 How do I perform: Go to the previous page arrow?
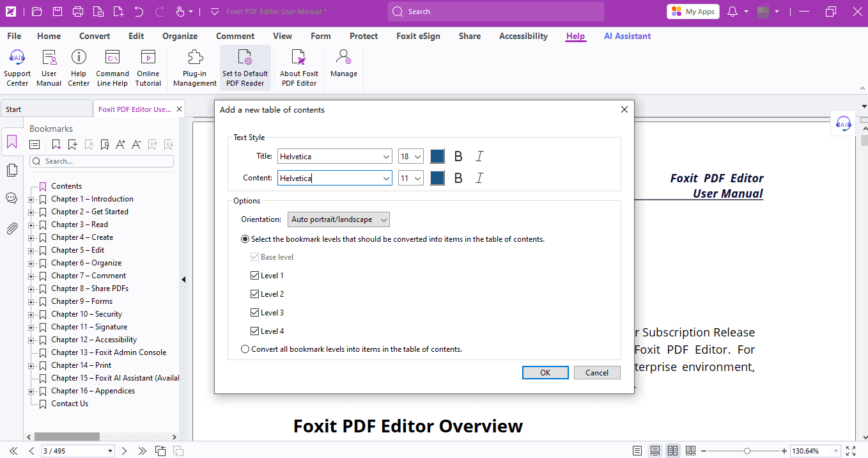point(32,451)
